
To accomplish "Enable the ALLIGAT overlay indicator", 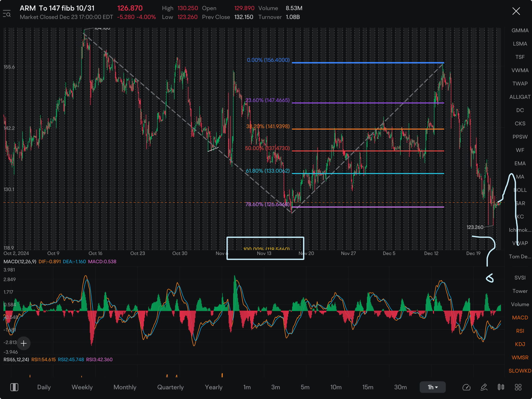I will tap(520, 97).
